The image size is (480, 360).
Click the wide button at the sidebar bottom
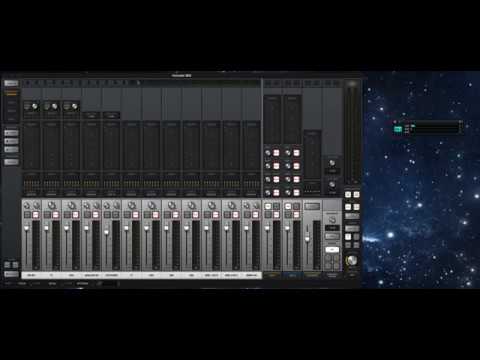[11, 274]
